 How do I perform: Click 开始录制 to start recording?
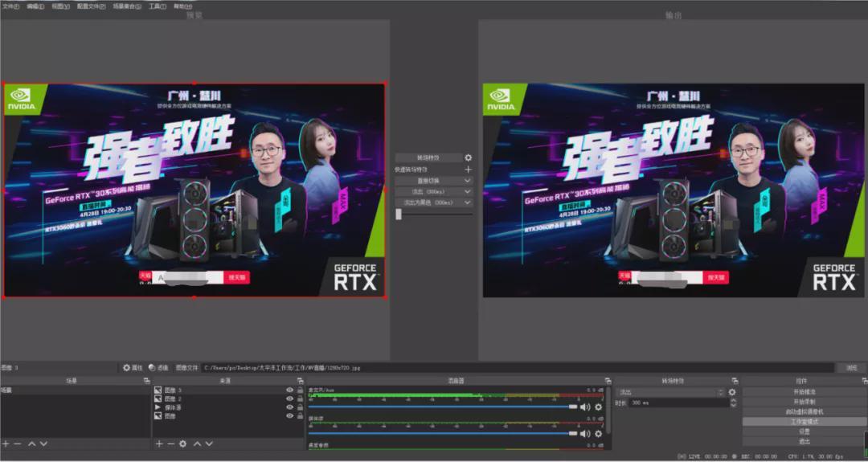805,402
